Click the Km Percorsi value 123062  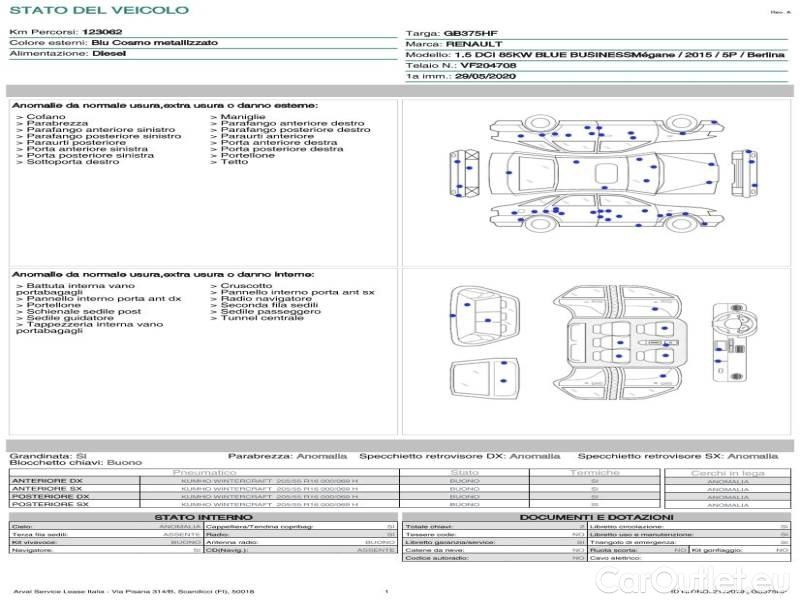tap(101, 33)
